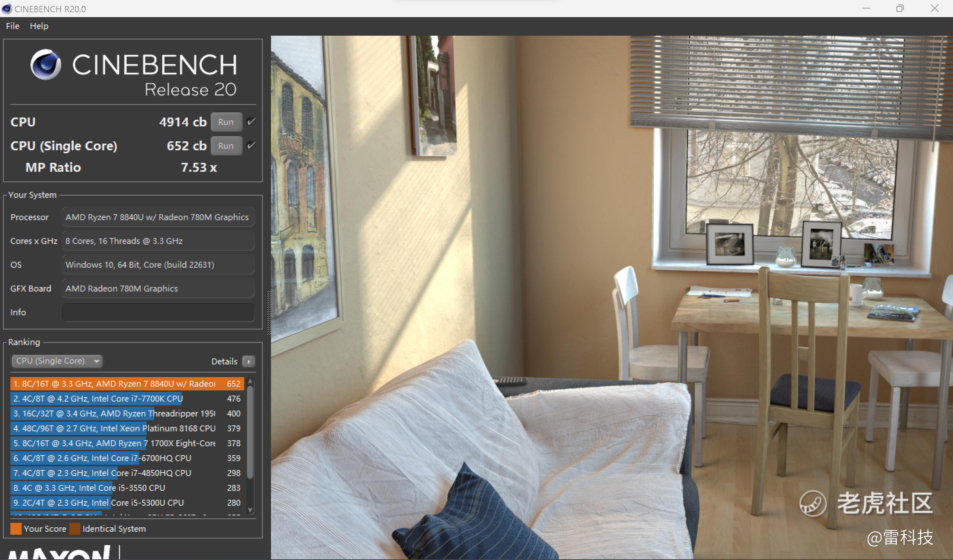The height and width of the screenshot is (560, 953).
Task: Click the title bar Cinebench app icon
Action: tap(7, 8)
